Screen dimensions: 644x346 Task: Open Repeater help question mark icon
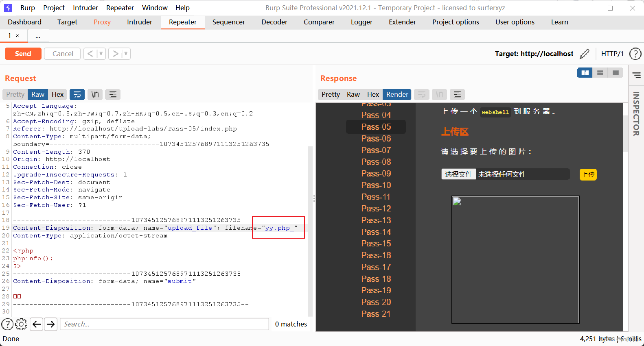[x=635, y=54]
